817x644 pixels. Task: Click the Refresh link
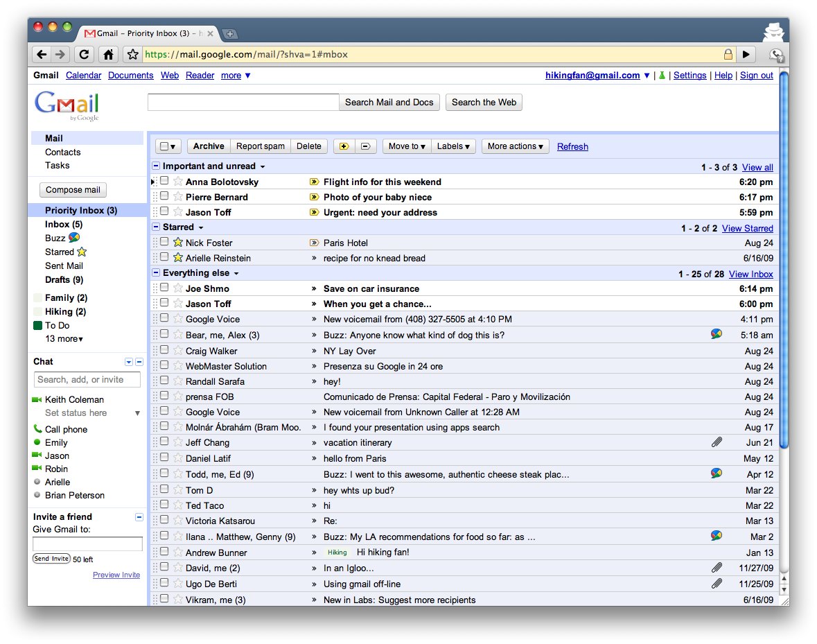(x=572, y=147)
